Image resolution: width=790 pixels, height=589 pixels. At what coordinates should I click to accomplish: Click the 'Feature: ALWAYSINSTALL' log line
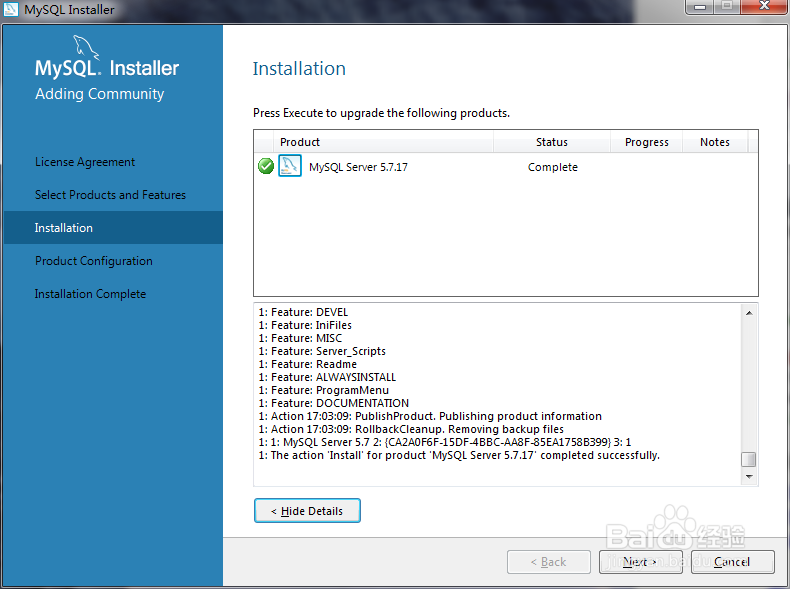(x=327, y=377)
